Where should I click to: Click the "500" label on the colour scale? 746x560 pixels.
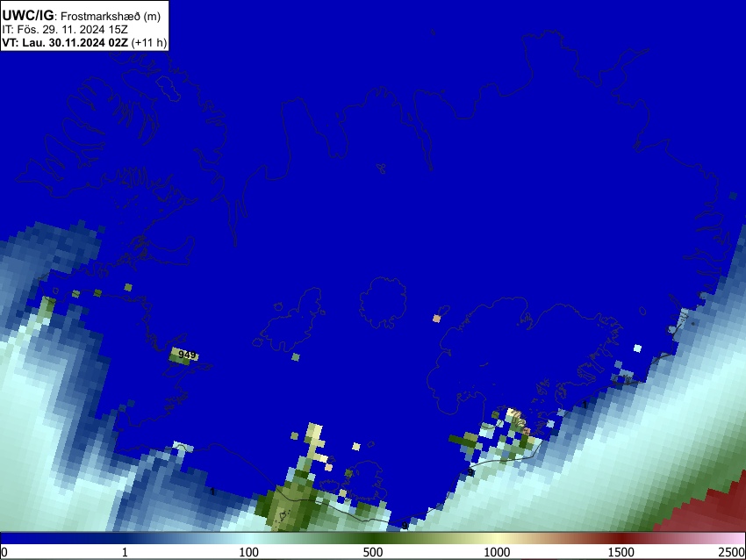(372, 552)
